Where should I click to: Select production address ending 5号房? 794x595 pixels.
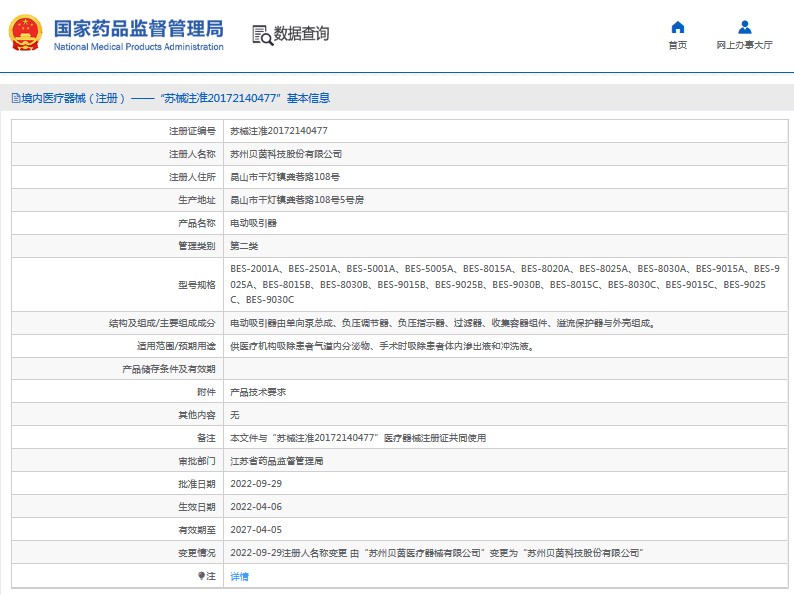pyautogui.click(x=297, y=200)
